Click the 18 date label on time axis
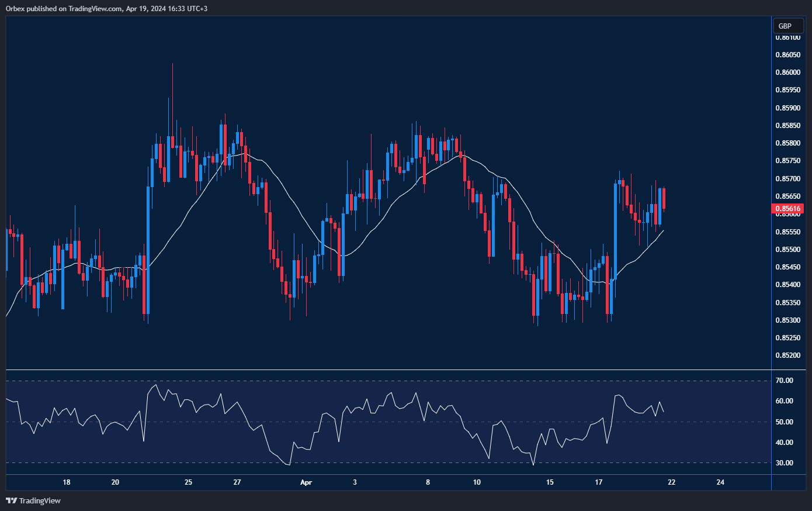Viewport: 812px width, 511px height. (x=66, y=482)
